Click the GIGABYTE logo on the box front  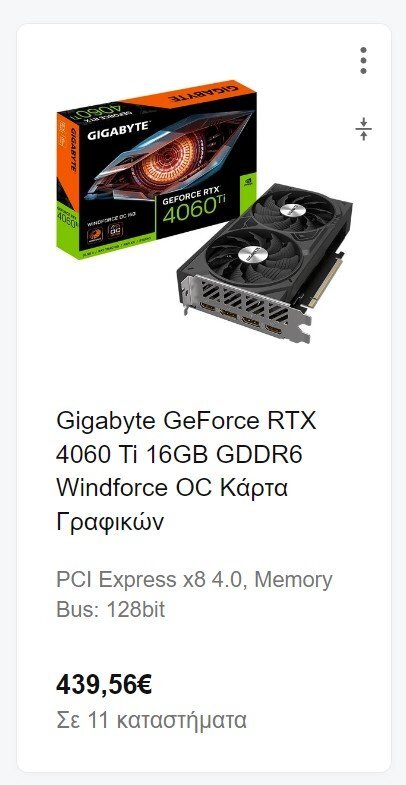[x=118, y=131]
